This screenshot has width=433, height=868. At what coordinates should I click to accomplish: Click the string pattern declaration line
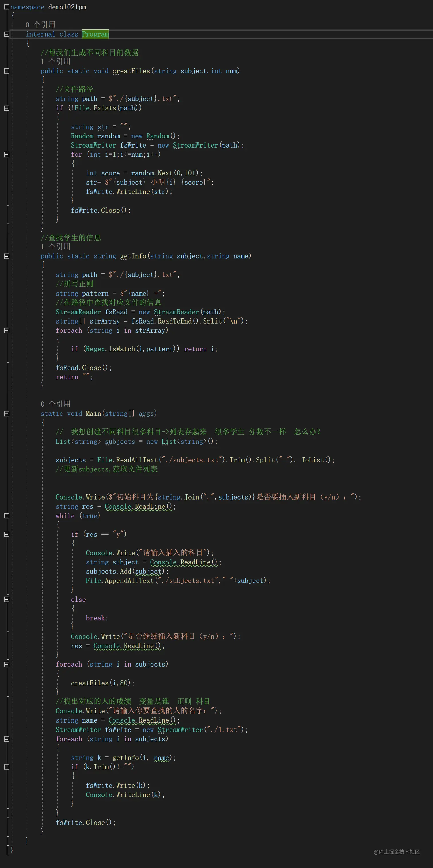(110, 294)
